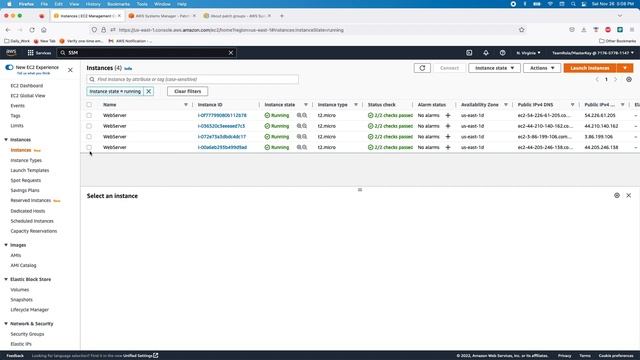This screenshot has width=640, height=360.
Task: Add alarm for instance i-072e73a3dbdc4dc17
Action: coord(448,137)
